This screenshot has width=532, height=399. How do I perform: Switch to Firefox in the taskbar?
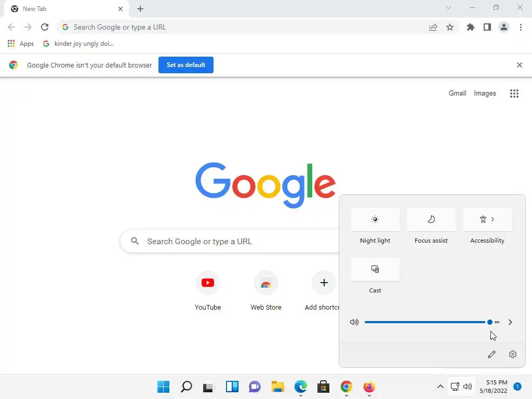pos(369,387)
